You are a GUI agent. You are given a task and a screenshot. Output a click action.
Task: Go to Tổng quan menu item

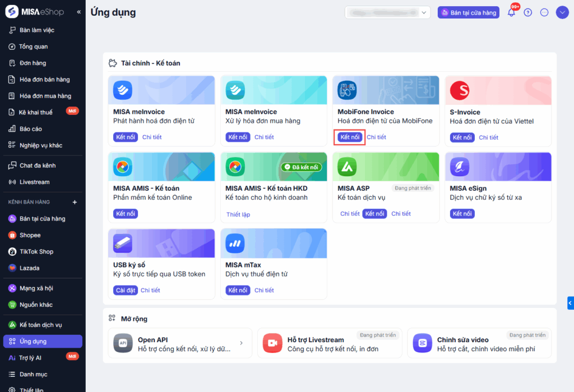click(43, 47)
